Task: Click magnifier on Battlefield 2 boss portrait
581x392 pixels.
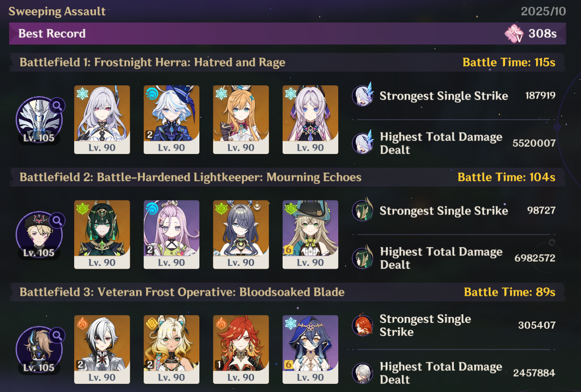Action: [x=57, y=220]
